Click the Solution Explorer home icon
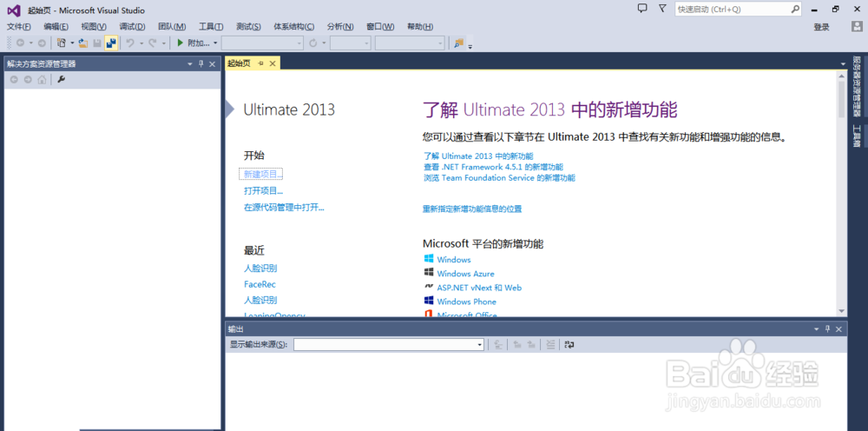 (42, 80)
